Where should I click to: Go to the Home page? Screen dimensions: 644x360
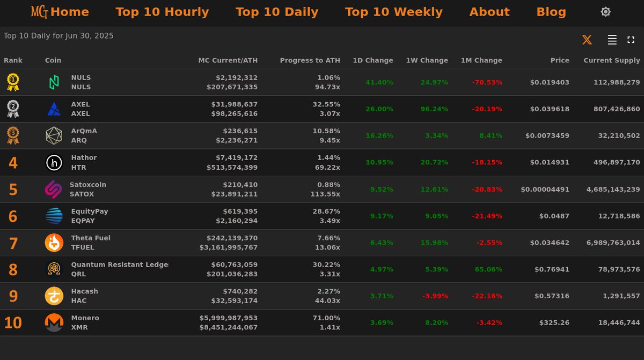point(70,12)
